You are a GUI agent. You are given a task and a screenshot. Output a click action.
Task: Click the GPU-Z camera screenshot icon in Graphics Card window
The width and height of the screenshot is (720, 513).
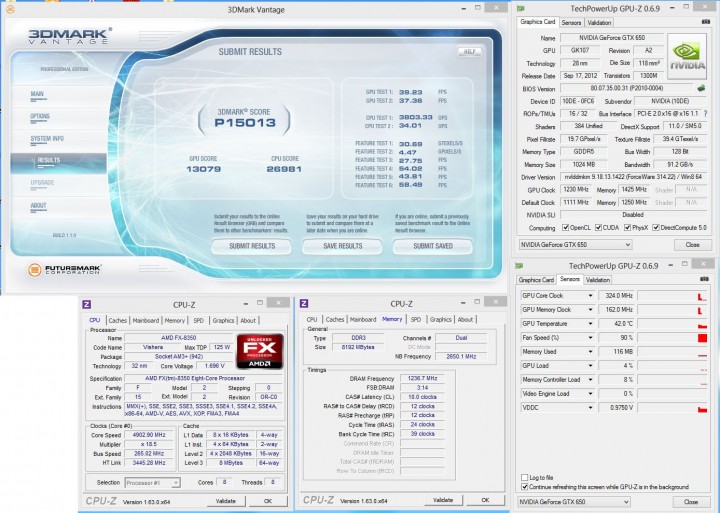(x=705, y=22)
